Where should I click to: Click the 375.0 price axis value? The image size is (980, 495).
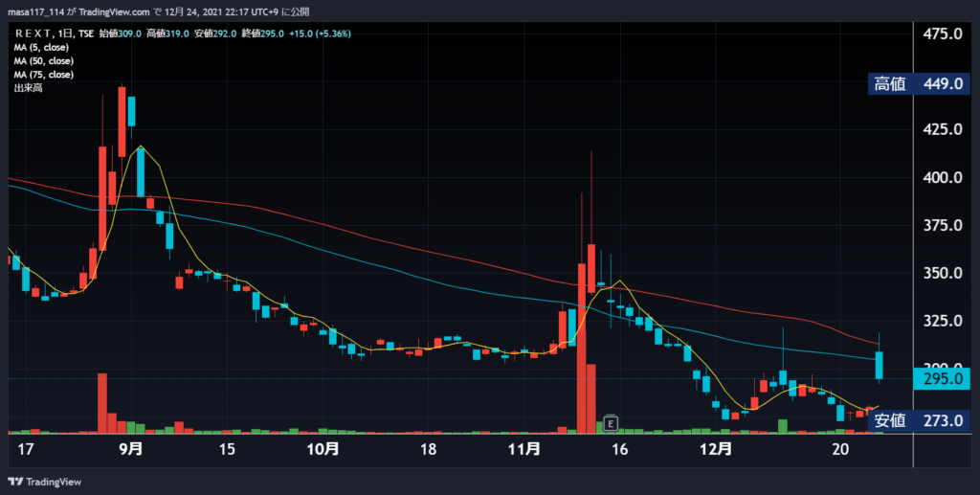coord(943,225)
